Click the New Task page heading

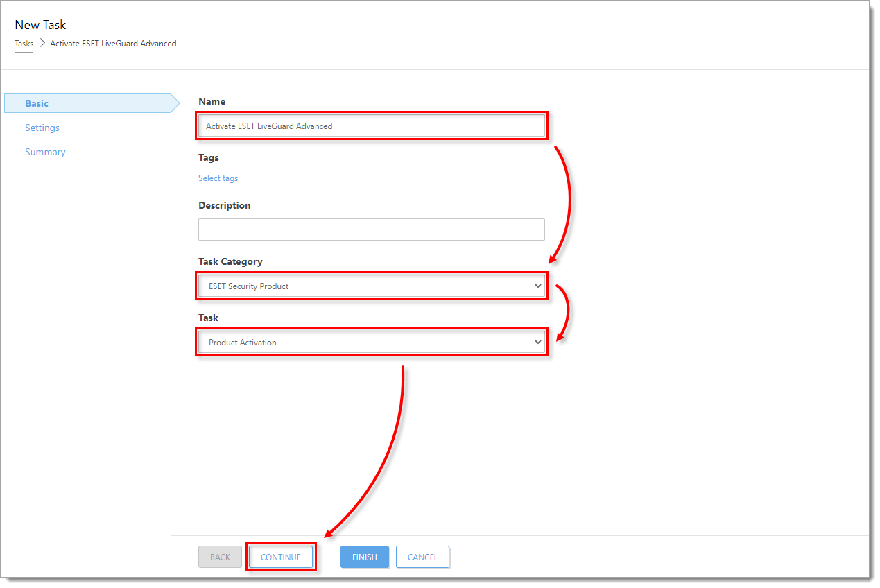(x=40, y=25)
